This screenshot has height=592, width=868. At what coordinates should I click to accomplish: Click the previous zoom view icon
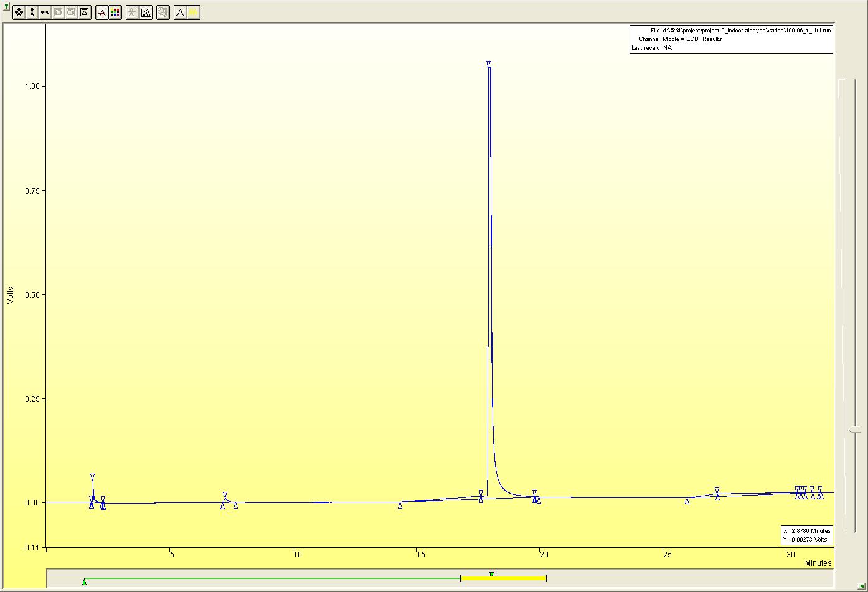pyautogui.click(x=58, y=12)
